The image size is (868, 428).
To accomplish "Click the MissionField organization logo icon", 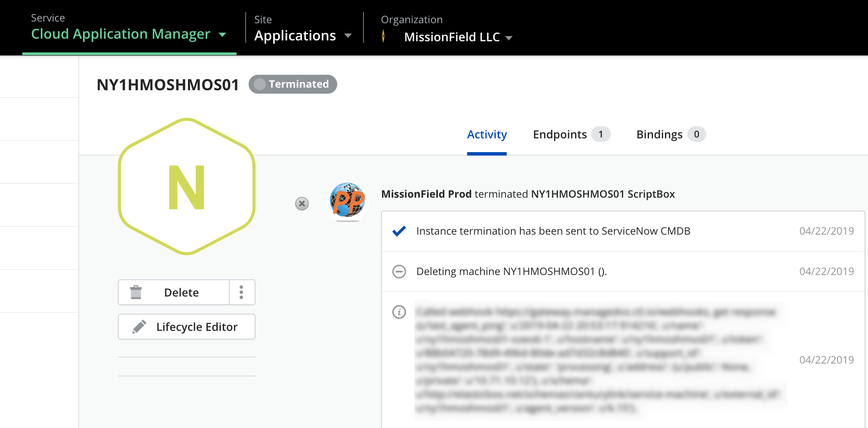I will [x=383, y=36].
